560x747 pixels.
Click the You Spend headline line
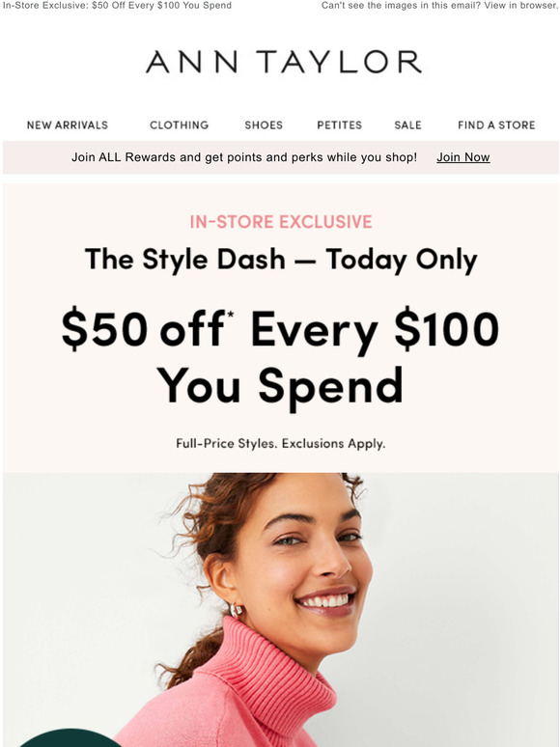(280, 386)
